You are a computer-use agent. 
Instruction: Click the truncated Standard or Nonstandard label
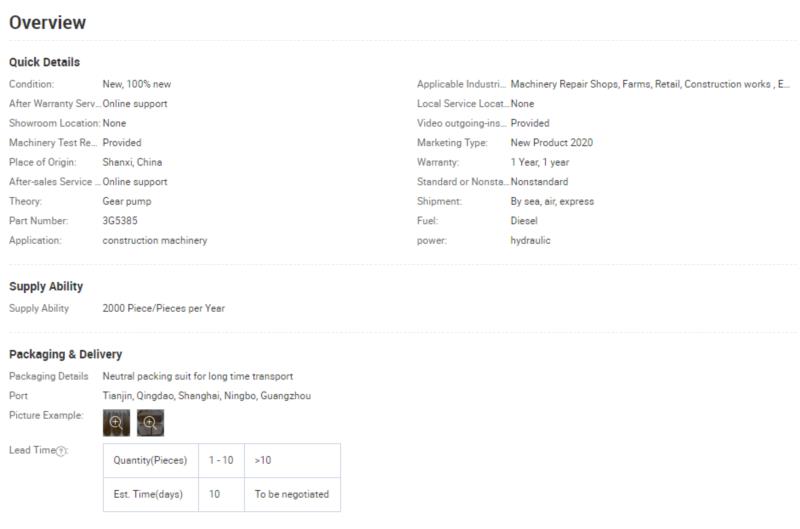point(462,182)
